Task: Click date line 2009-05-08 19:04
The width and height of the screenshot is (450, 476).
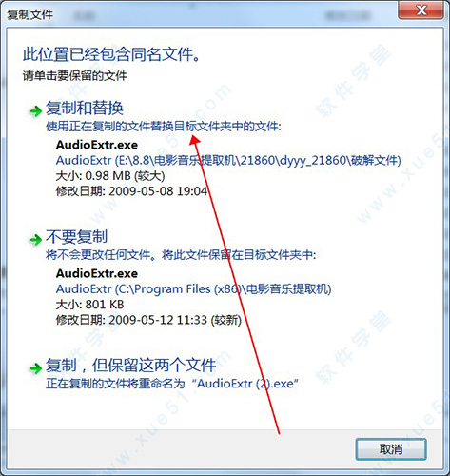Action: tap(158, 191)
